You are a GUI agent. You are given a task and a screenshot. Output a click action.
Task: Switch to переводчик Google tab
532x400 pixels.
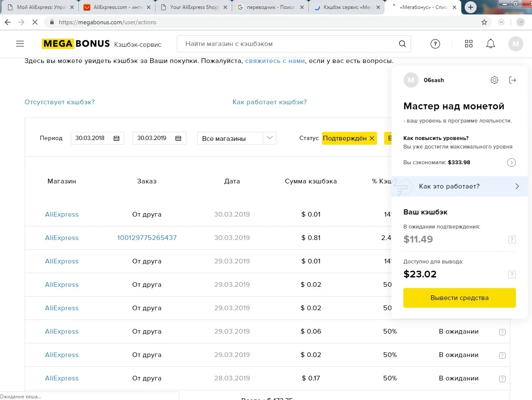tap(270, 7)
